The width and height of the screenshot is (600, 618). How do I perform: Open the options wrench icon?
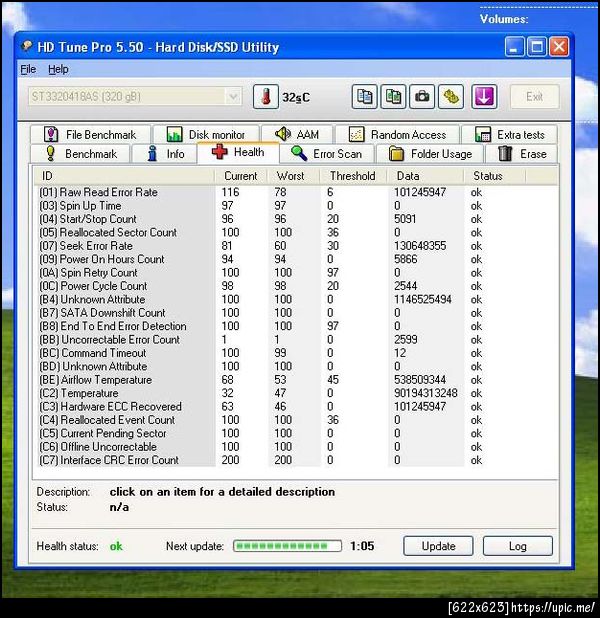(451, 97)
